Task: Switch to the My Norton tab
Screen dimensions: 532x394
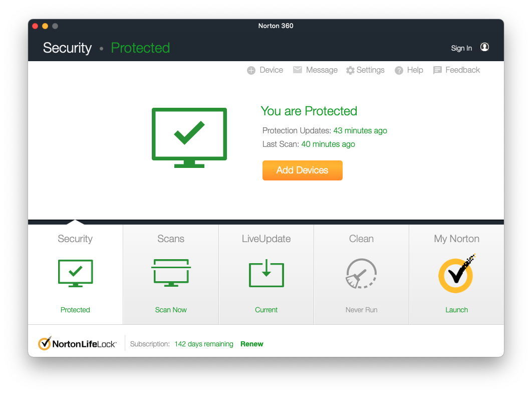Action: tap(457, 274)
